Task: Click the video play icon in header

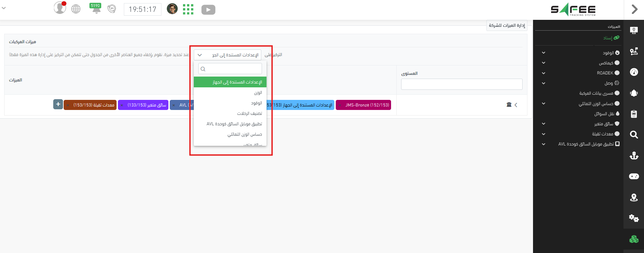Action: pyautogui.click(x=208, y=10)
